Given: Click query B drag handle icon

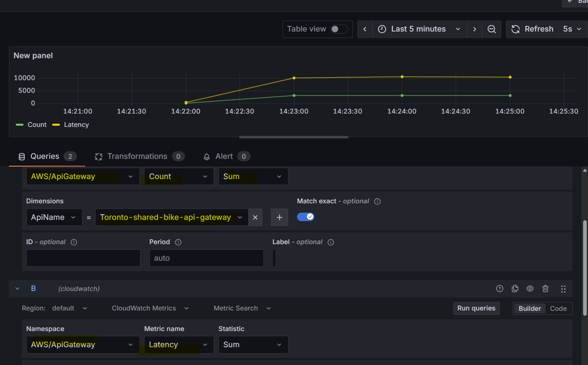Looking at the screenshot, I should click(x=563, y=289).
